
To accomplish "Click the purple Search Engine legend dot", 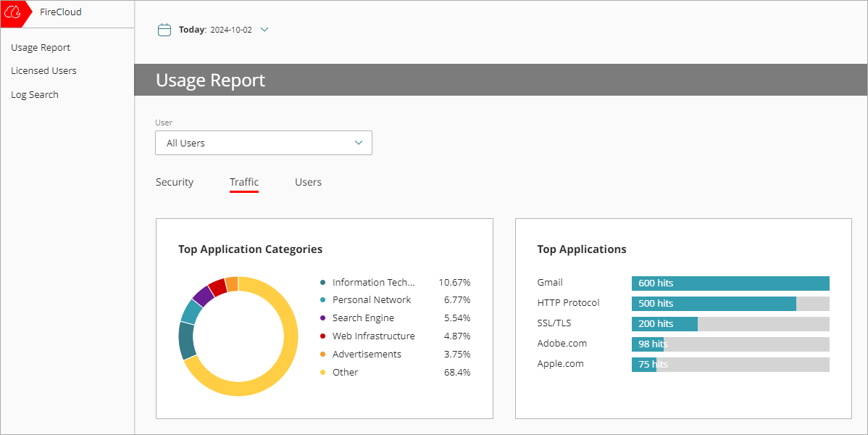I will coord(322,318).
